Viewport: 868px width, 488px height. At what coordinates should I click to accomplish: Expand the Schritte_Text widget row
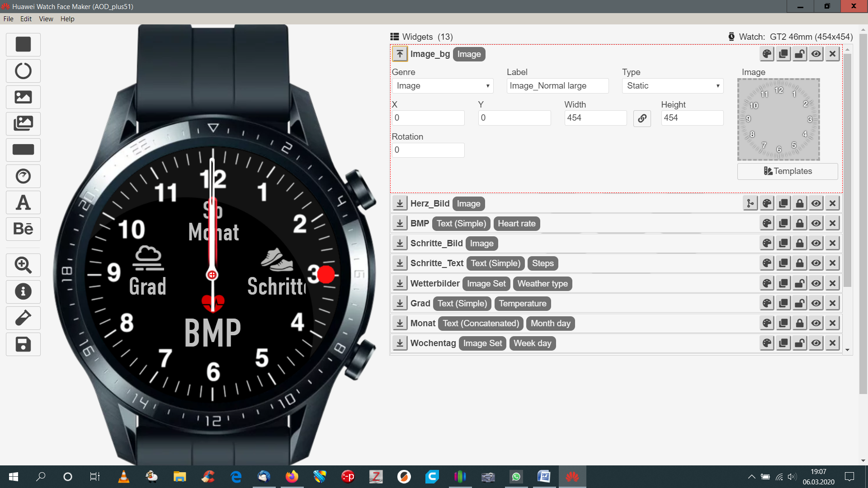tap(400, 263)
